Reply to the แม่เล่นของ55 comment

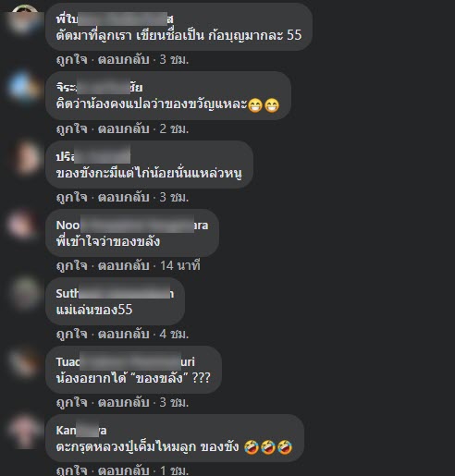pyautogui.click(x=124, y=334)
